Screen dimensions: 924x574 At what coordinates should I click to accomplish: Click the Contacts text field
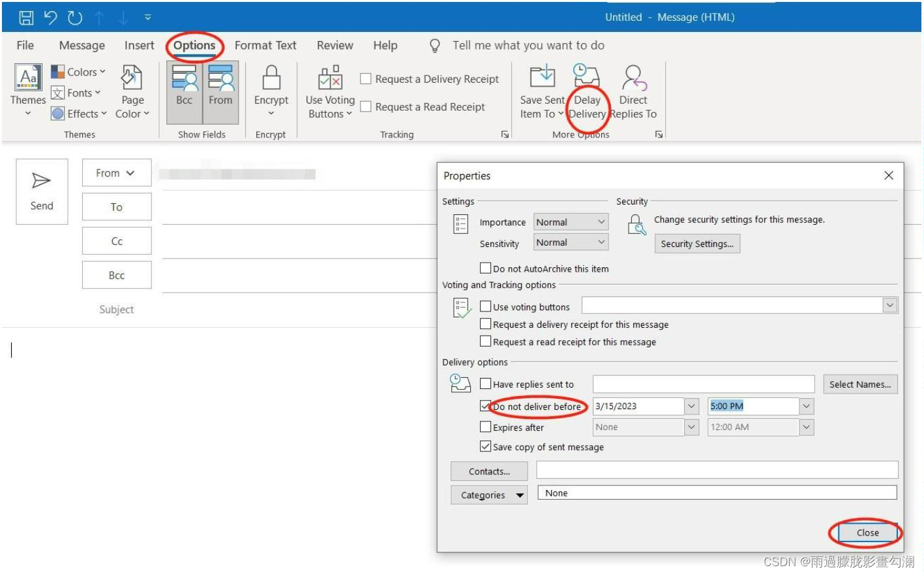pyautogui.click(x=717, y=470)
